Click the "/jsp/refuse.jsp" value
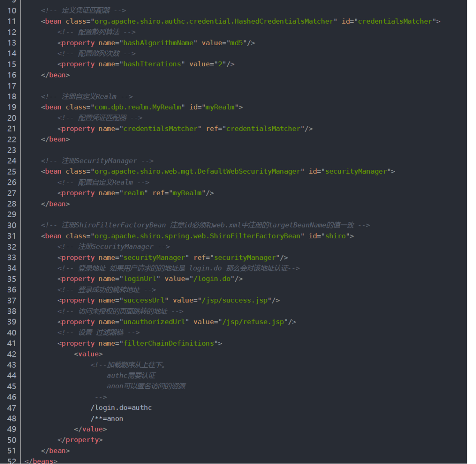 pos(253,322)
